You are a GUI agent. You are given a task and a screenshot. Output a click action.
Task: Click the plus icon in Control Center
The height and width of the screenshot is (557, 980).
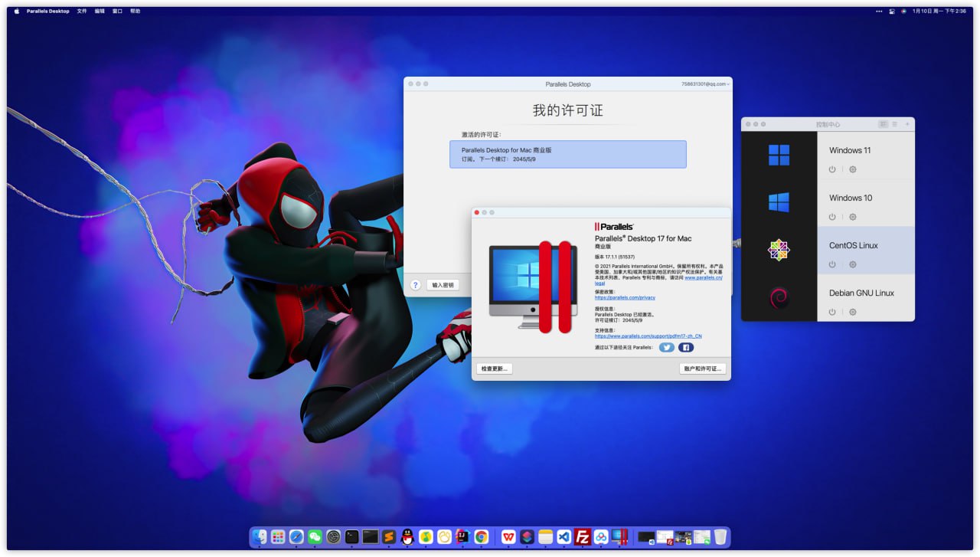pos(907,124)
